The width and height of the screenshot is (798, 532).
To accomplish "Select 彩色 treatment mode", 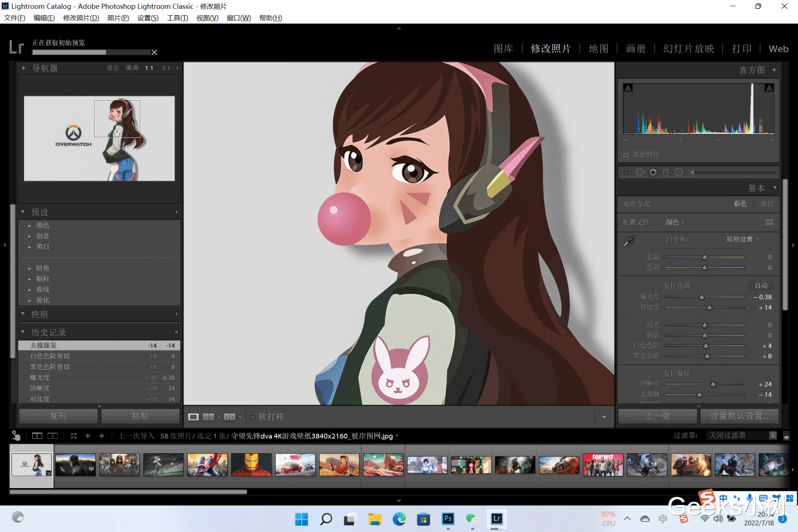I will pyautogui.click(x=740, y=204).
